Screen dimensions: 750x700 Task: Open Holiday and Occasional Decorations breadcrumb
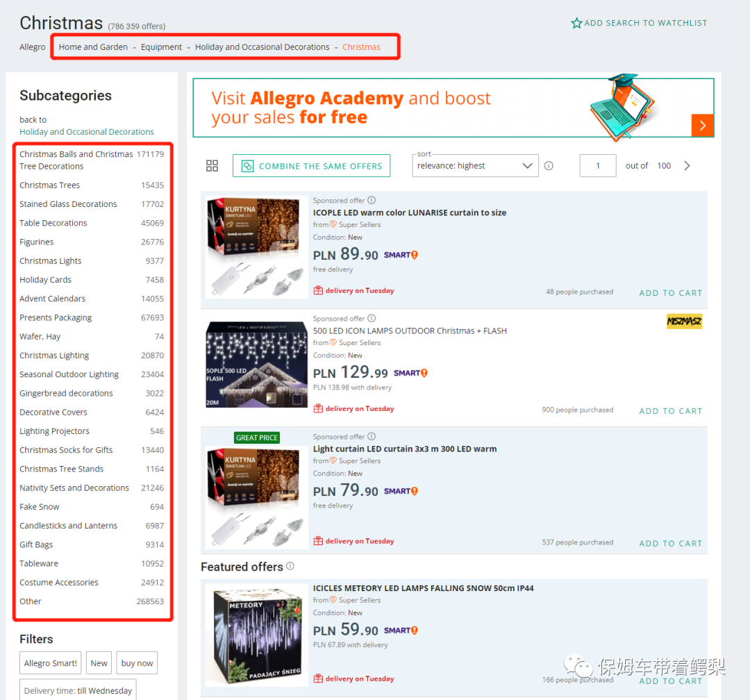262,47
